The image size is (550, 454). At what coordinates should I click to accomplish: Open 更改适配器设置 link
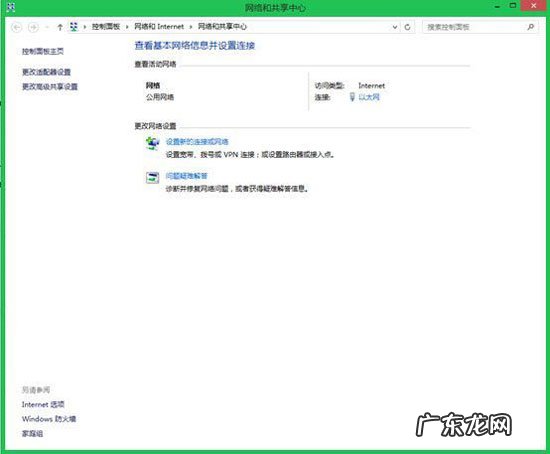[x=46, y=72]
